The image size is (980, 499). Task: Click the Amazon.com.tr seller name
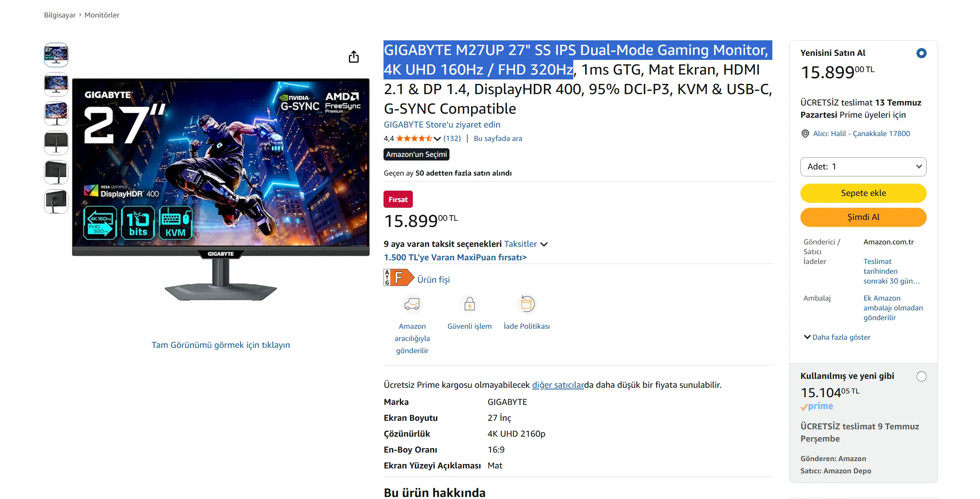(x=889, y=242)
